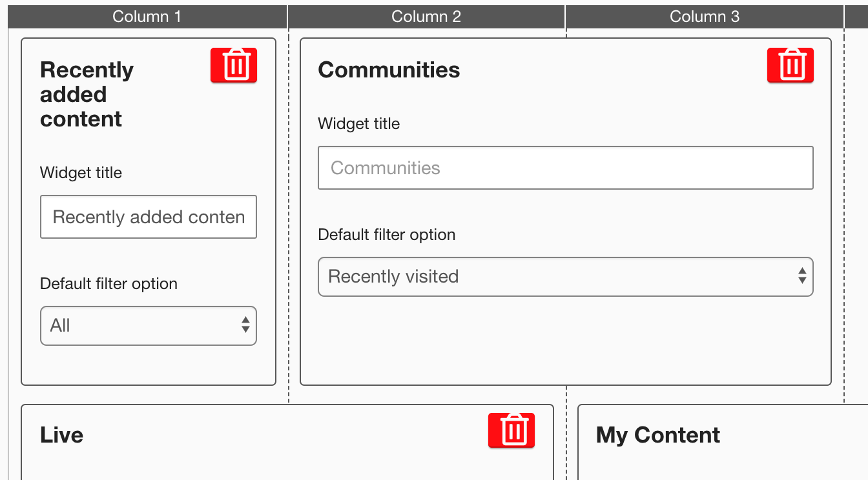Select the 'Live' widget heading
Image resolution: width=868 pixels, height=480 pixels.
(61, 435)
